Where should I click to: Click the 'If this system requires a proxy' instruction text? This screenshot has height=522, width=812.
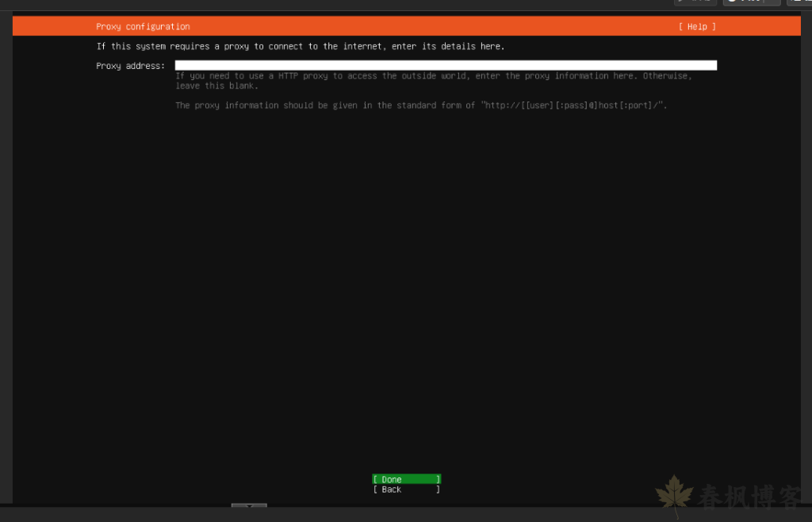coord(301,46)
